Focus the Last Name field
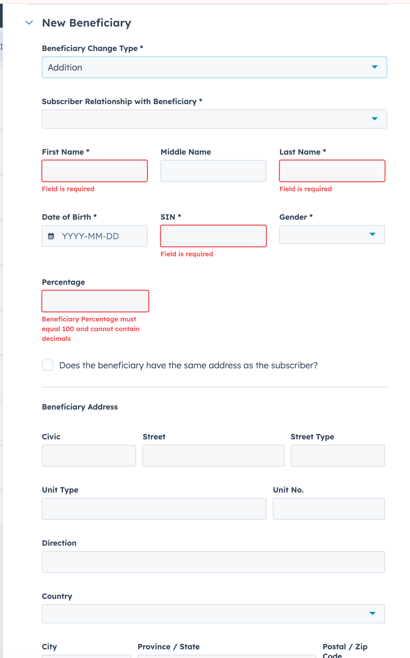Image resolution: width=410 pixels, height=658 pixels. pyautogui.click(x=332, y=171)
